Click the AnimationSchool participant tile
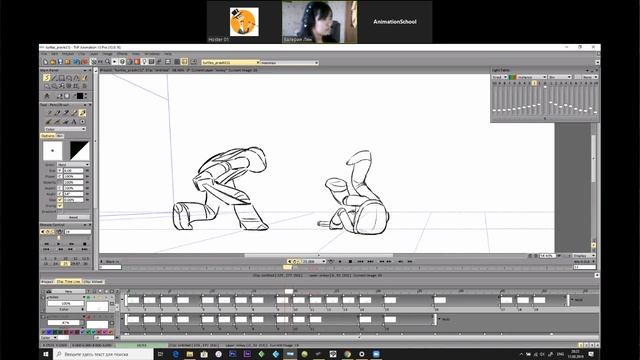 tap(395, 22)
